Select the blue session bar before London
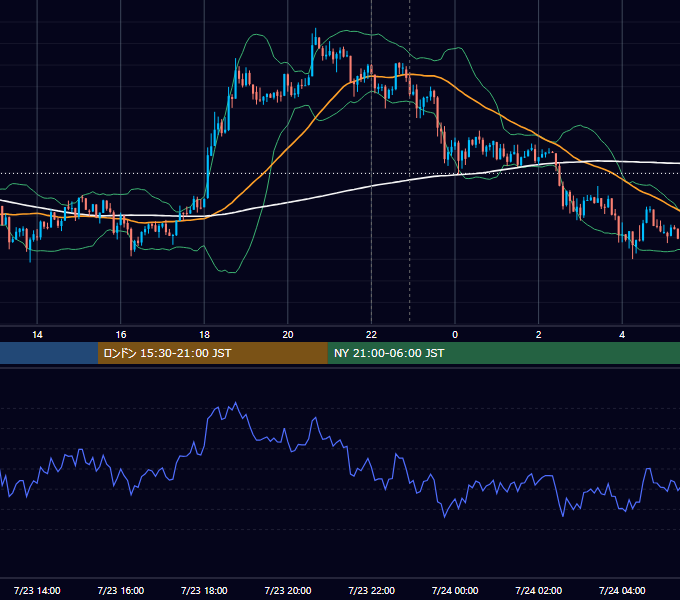The height and width of the screenshot is (600, 680). (x=49, y=353)
